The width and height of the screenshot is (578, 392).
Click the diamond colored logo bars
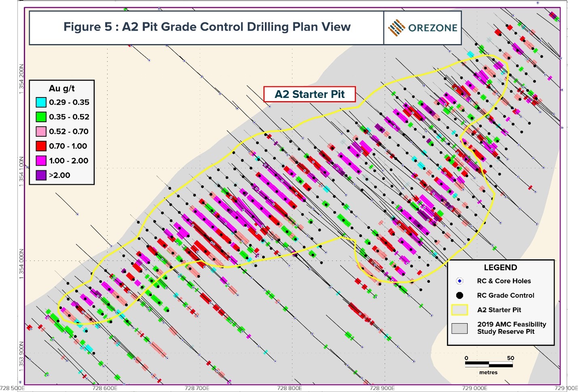point(397,27)
